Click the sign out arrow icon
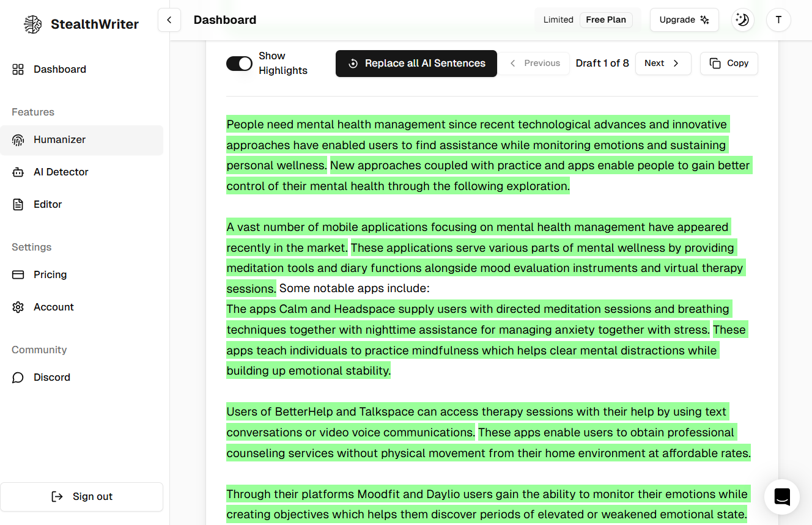This screenshot has height=525, width=812. (57, 497)
